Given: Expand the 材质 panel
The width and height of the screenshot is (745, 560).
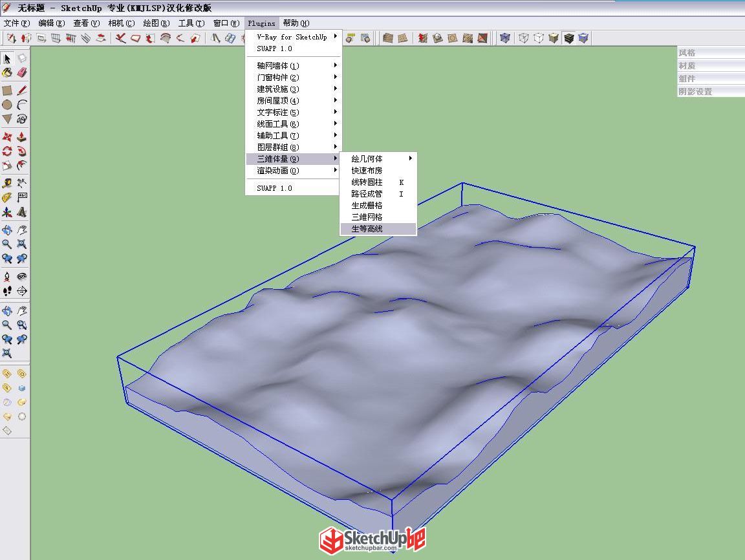Looking at the screenshot, I should (x=711, y=65).
